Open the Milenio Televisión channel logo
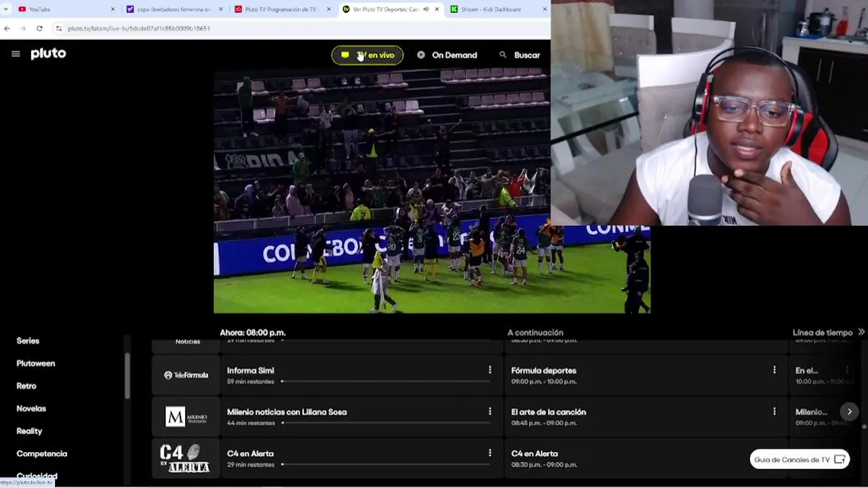Viewport: 868px width, 488px height. tap(186, 416)
